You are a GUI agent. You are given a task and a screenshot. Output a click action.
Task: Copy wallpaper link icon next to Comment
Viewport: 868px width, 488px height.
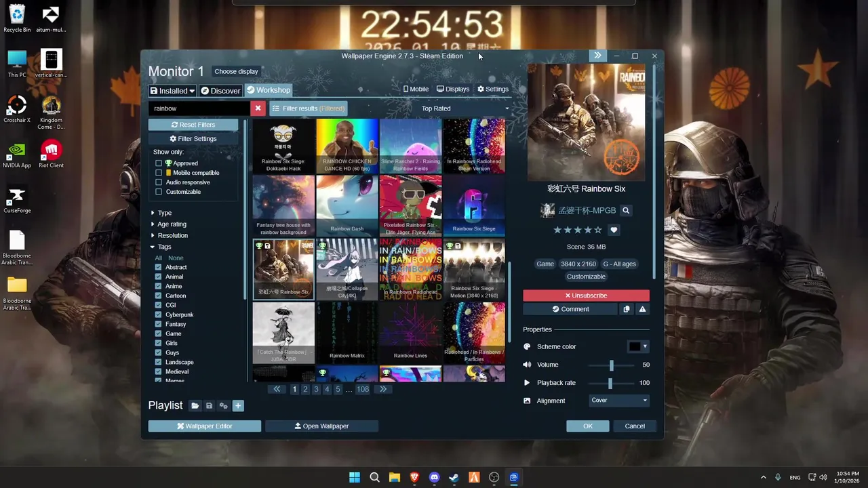[626, 309]
